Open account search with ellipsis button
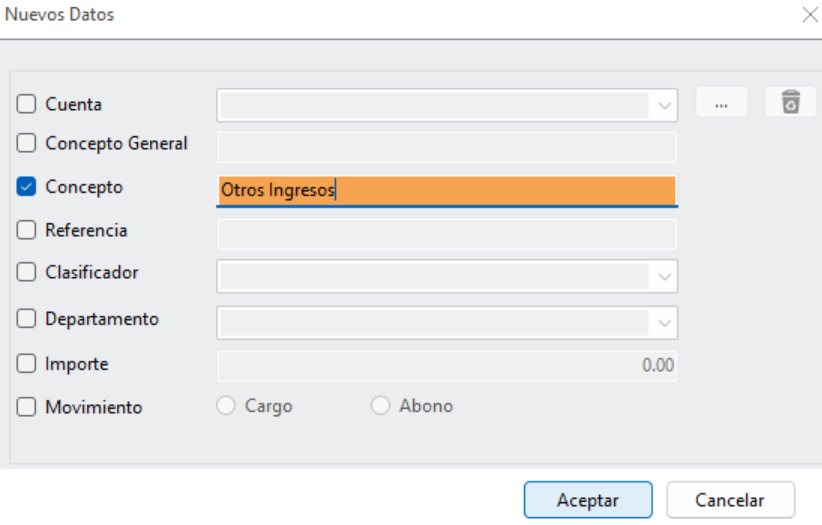Screen dimensions: 822x525 pos(721,102)
